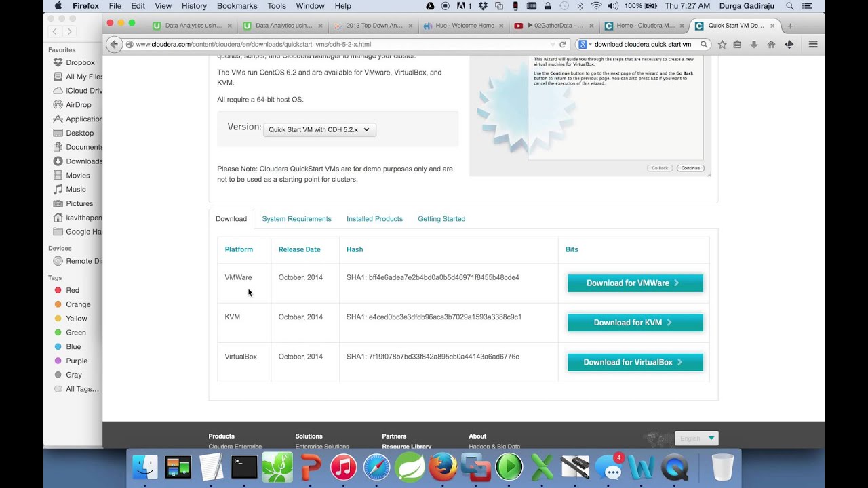The height and width of the screenshot is (488, 868).
Task: Open the site language English dropdown
Action: point(696,439)
